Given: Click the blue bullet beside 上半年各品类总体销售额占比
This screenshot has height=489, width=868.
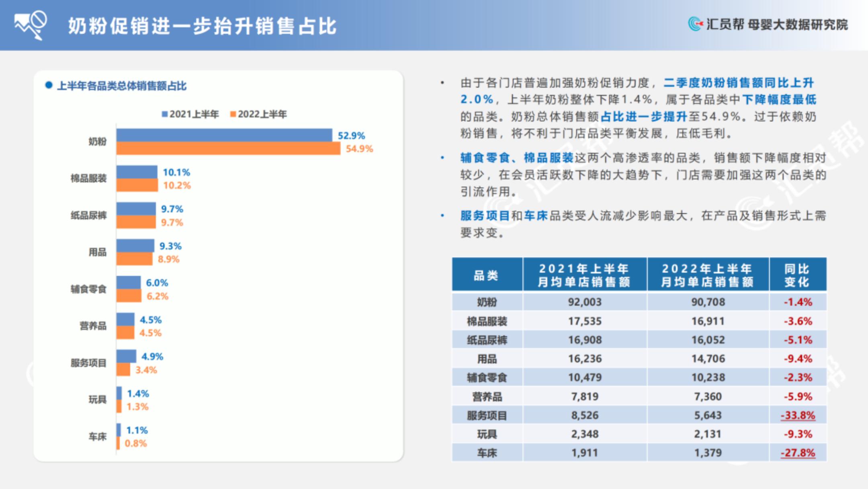Looking at the screenshot, I should [x=49, y=85].
